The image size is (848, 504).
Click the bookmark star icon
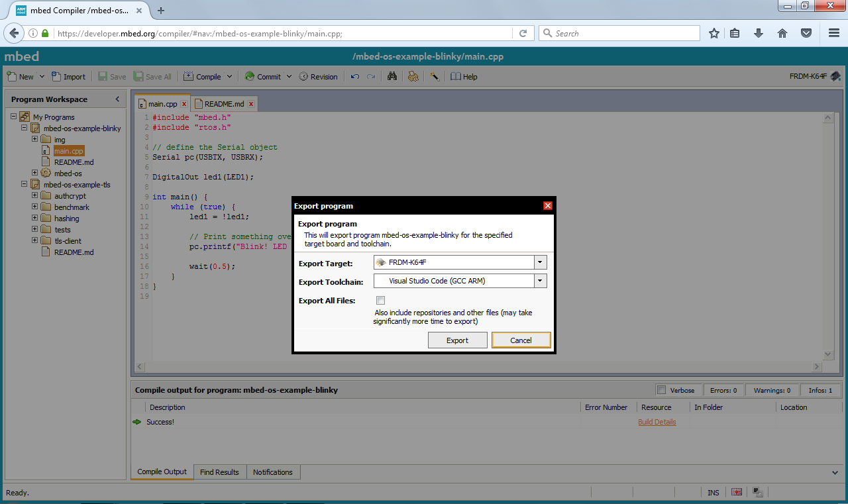(x=714, y=33)
